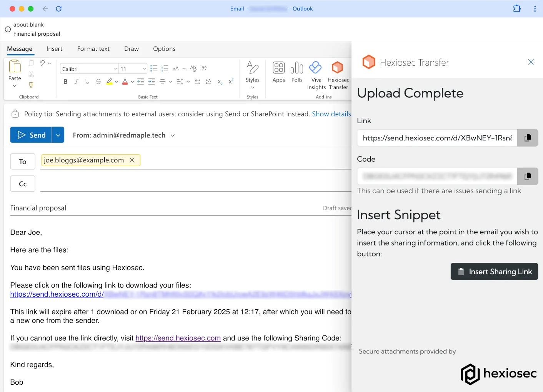The width and height of the screenshot is (543, 392).
Task: Open browser extensions puzzle icon
Action: 517,8
